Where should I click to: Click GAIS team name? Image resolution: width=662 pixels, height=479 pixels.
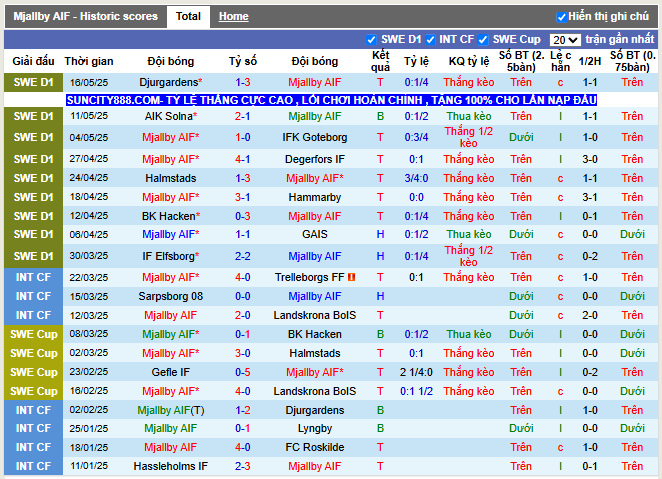click(x=315, y=234)
